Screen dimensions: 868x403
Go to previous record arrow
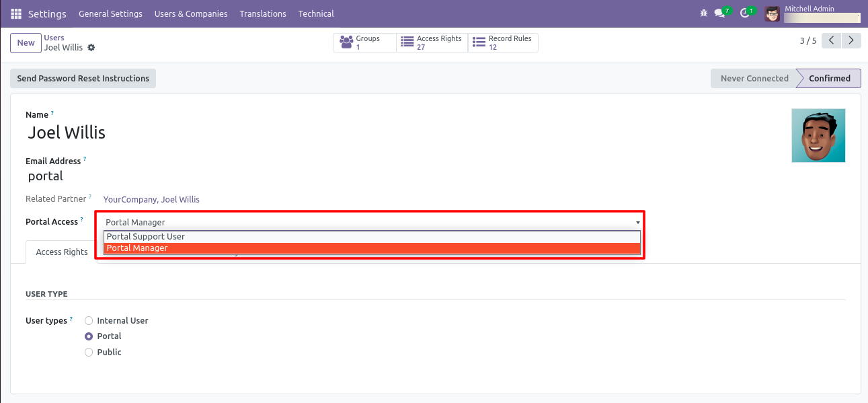point(832,40)
